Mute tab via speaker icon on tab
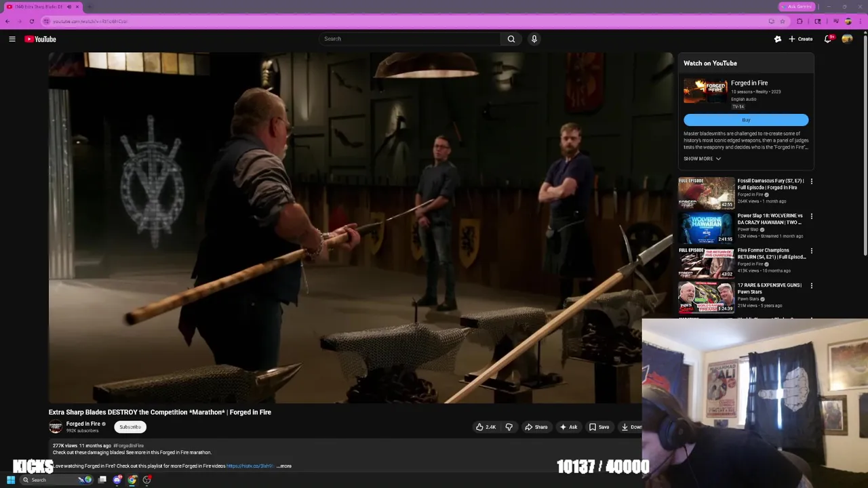 [x=68, y=7]
